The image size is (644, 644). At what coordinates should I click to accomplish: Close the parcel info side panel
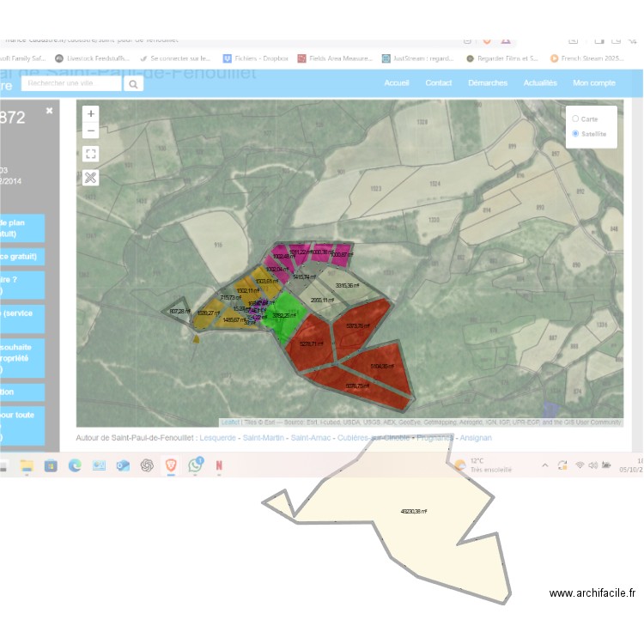pyautogui.click(x=50, y=111)
